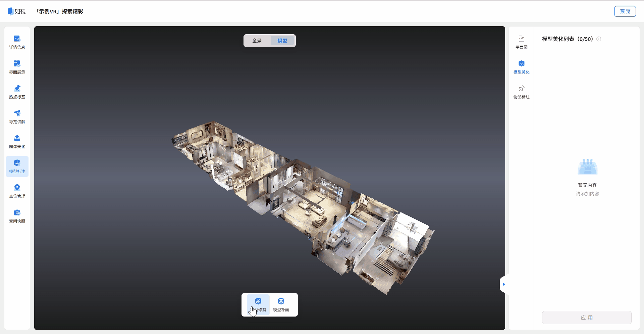Switch view to 模型 mode
The image size is (644, 334).
(282, 41)
